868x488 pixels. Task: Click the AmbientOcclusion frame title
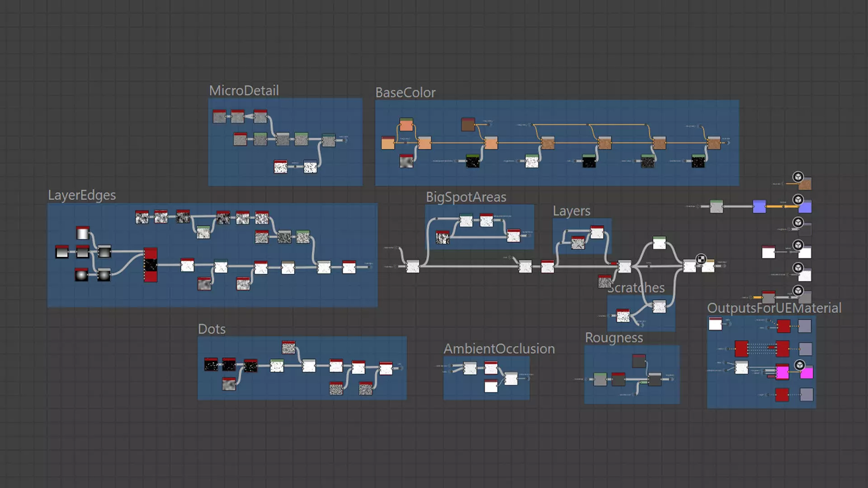click(x=499, y=349)
